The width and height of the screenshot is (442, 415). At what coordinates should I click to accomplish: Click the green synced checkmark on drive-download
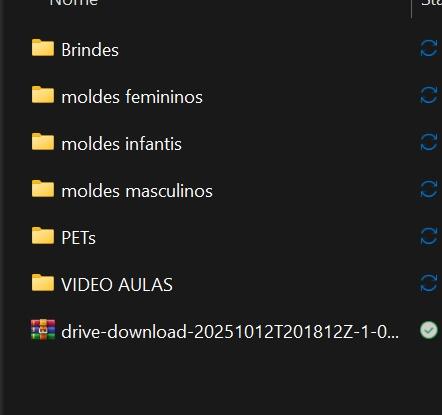(x=429, y=330)
